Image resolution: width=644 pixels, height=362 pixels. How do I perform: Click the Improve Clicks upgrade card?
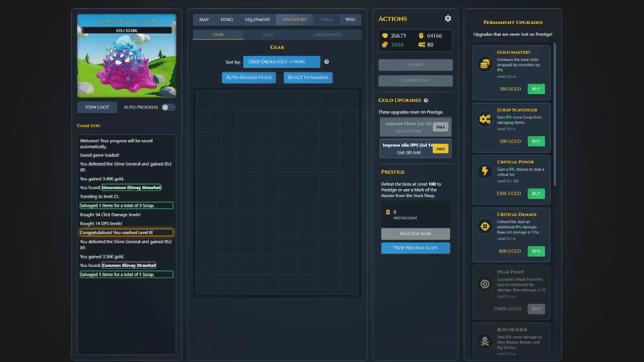point(415,127)
